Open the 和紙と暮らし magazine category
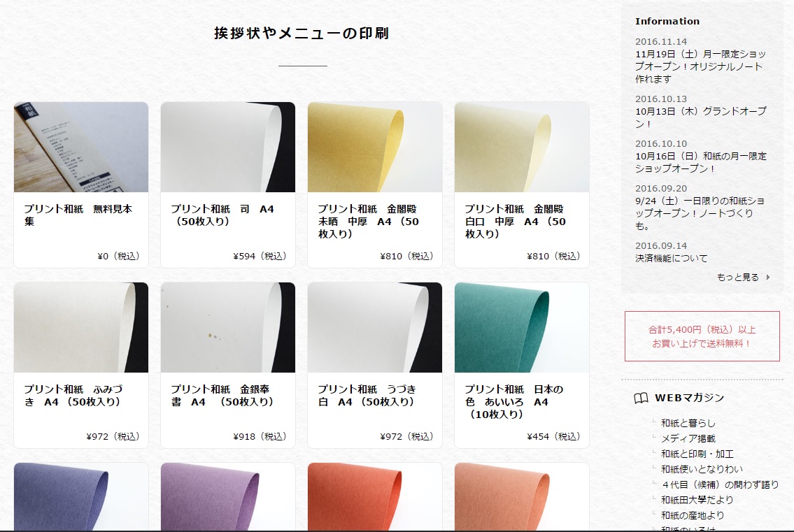This screenshot has height=532, width=794. tap(688, 423)
